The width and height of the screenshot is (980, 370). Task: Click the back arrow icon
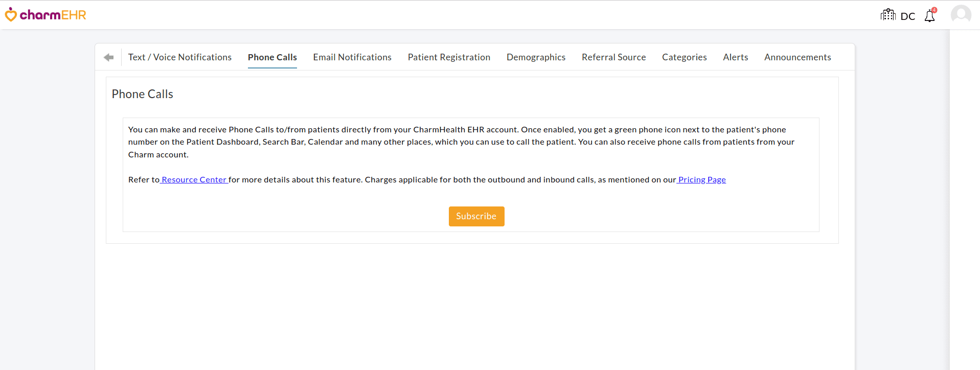click(108, 57)
